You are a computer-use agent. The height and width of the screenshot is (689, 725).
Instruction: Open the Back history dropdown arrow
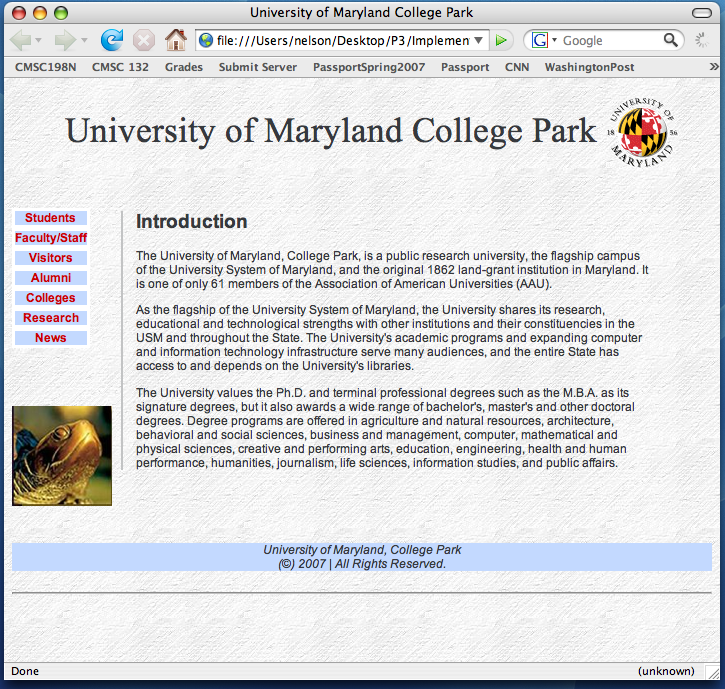[38, 40]
